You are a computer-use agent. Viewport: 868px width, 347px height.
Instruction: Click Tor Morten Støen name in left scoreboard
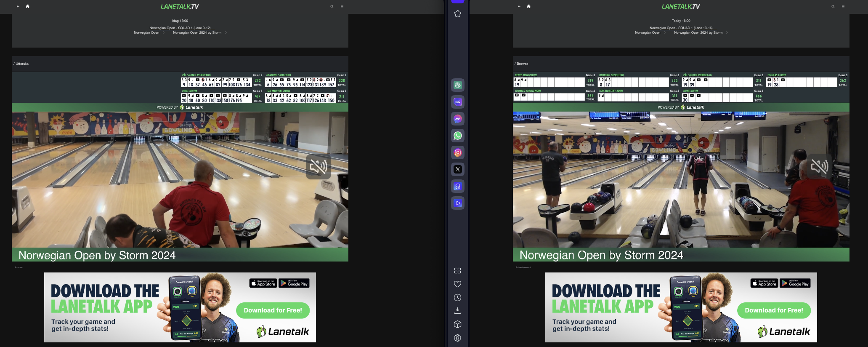tap(278, 91)
